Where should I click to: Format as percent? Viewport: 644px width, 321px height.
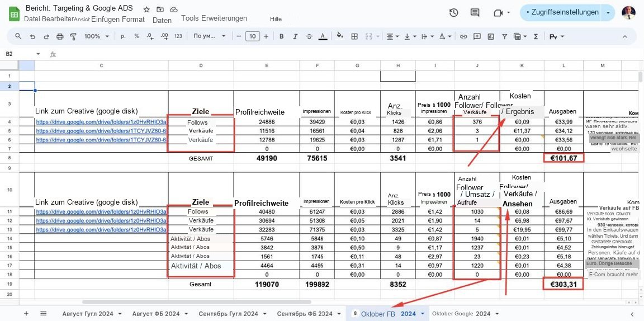136,36
